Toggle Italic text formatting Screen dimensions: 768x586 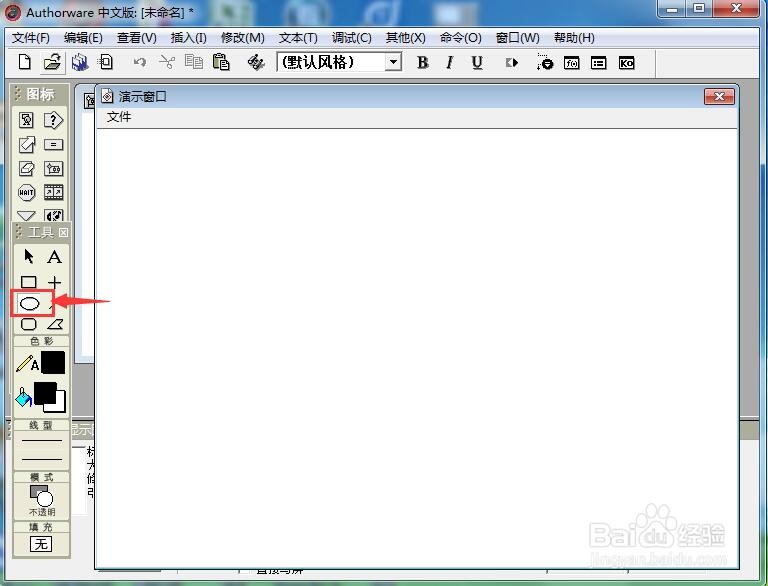pos(449,62)
